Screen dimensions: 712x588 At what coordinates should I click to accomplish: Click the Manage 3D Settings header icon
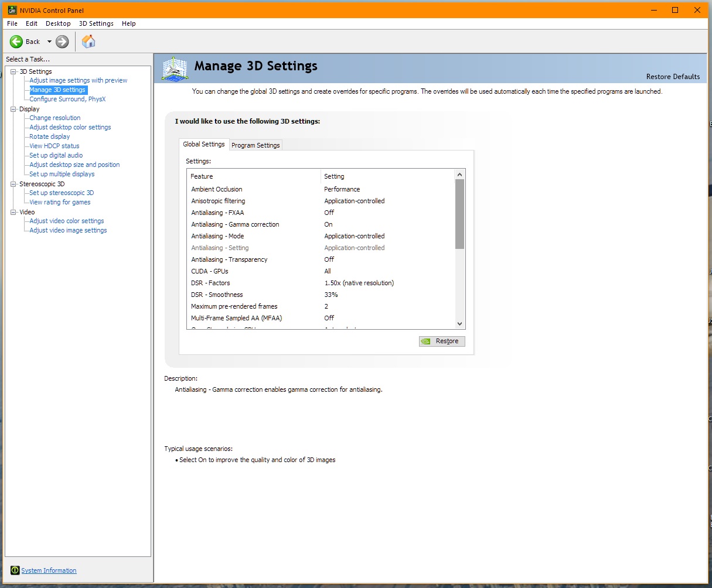point(175,69)
